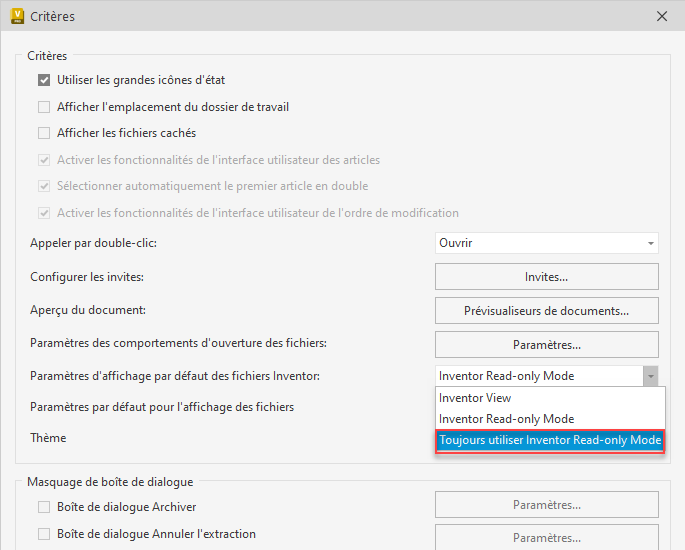Open the Invites... button
Viewport: 685px width, 550px height.
[x=547, y=277]
